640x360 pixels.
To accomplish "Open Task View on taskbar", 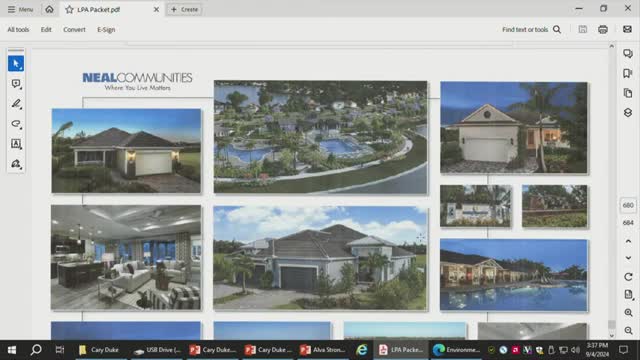I will coord(60,350).
